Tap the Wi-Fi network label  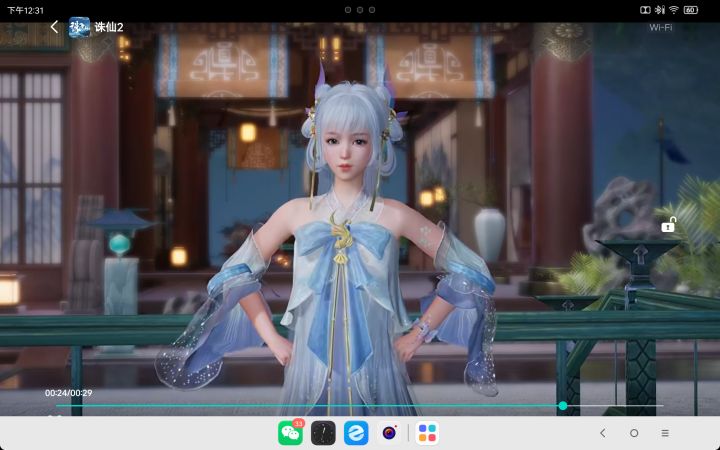coord(661,28)
